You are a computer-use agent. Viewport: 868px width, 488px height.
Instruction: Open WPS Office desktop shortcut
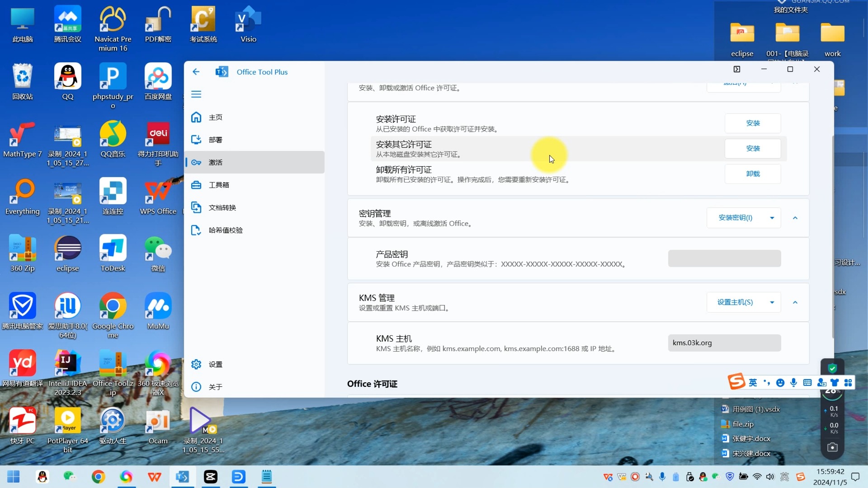point(158,197)
